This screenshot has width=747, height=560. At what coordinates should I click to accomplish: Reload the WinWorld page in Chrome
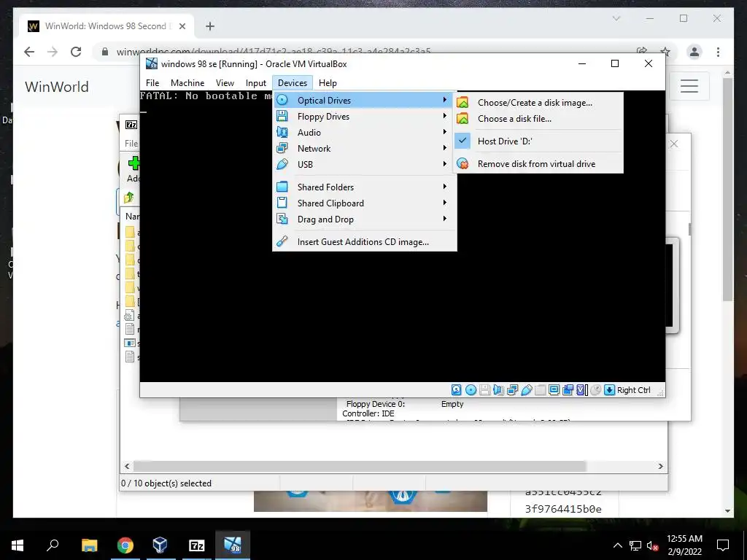pyautogui.click(x=76, y=52)
